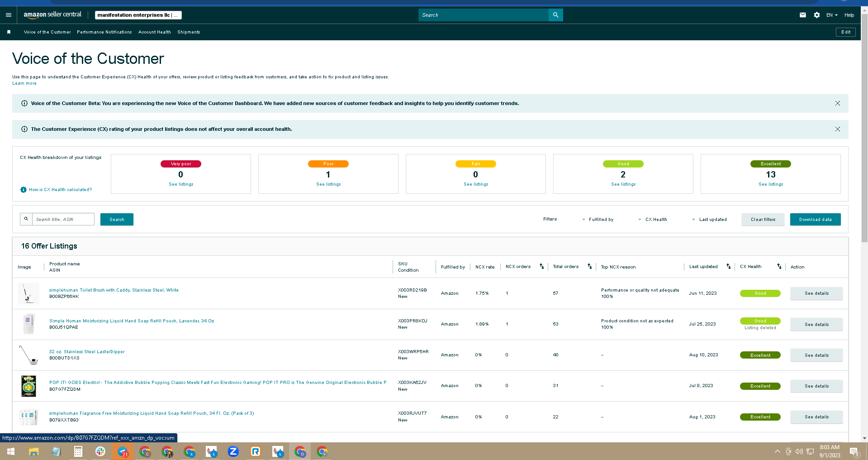Click the taskbar clock showing 8:03 AM

830,451
